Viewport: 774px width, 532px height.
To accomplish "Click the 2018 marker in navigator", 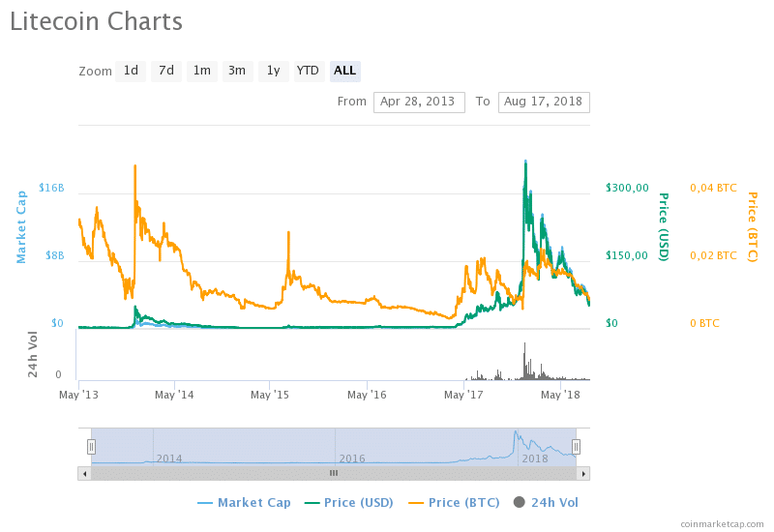I will pos(535,458).
